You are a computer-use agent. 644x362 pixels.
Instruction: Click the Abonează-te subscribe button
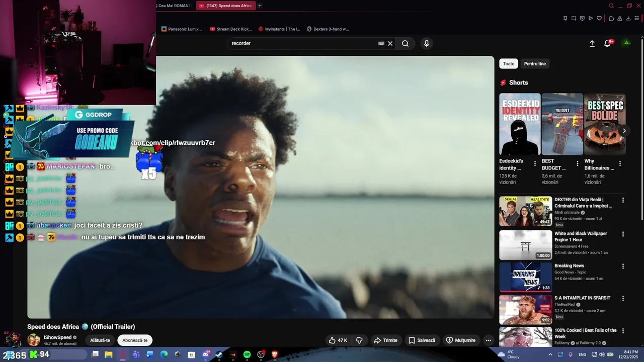(x=135, y=340)
